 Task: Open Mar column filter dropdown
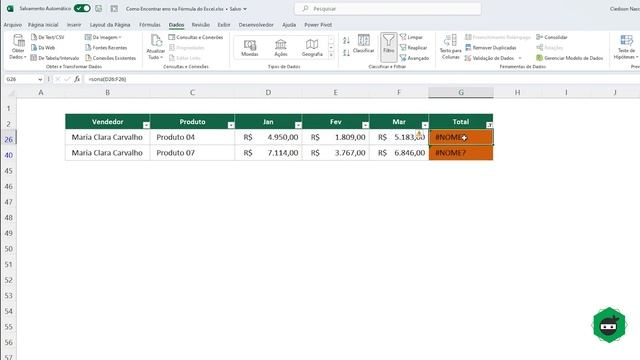click(425, 125)
